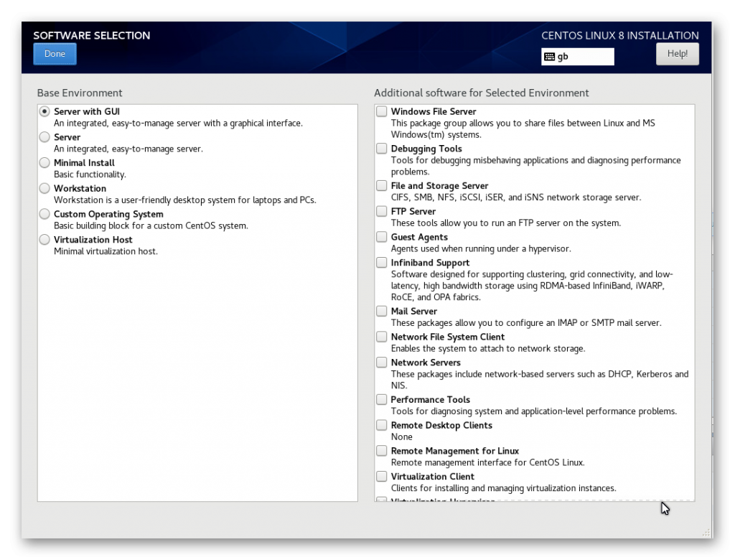Click the 'Virtualization Client' label
Viewport: 735px width, 560px height.
[x=433, y=477]
